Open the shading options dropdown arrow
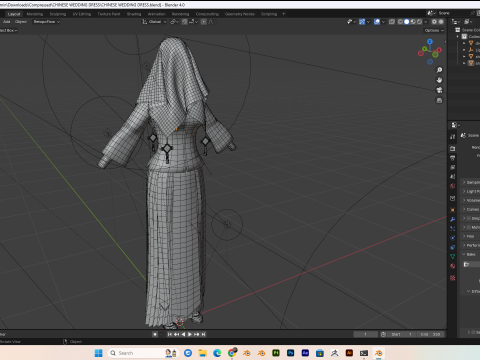The image size is (480, 360). coord(426,22)
